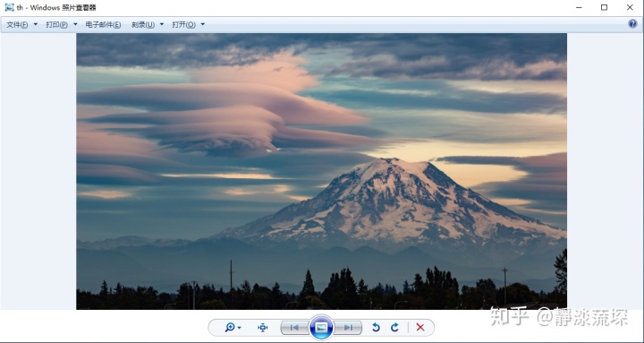Go to the next picture
Image resolution: width=644 pixels, height=343 pixels.
pos(348,328)
